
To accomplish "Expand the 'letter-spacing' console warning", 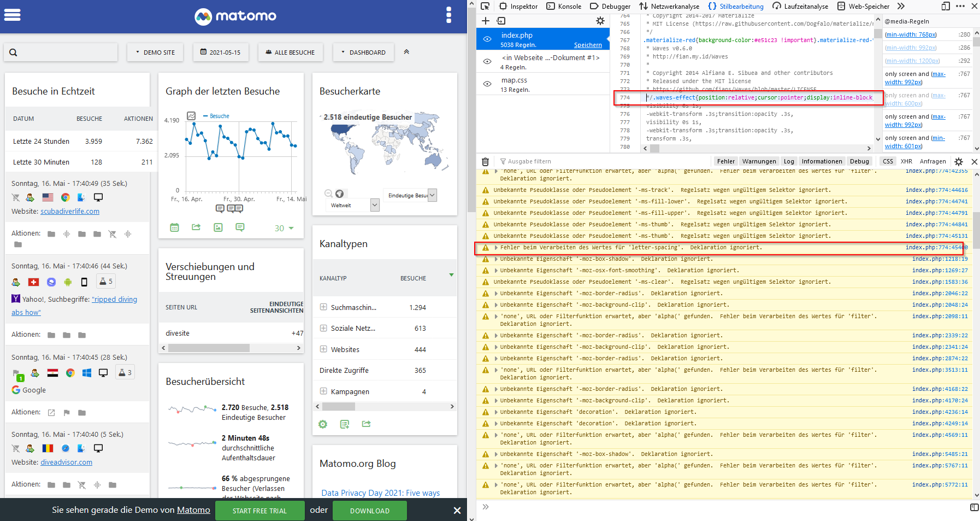I will pyautogui.click(x=496, y=248).
